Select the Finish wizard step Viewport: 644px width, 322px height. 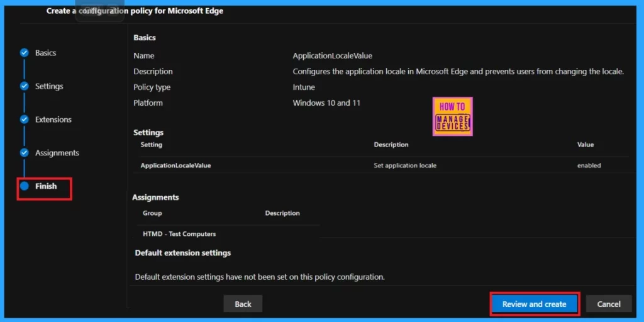click(46, 186)
